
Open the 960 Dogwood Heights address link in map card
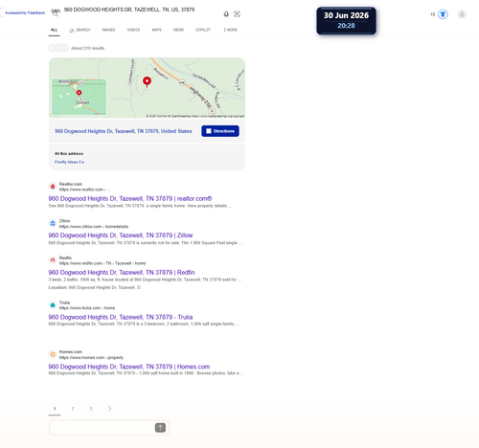coord(124,131)
